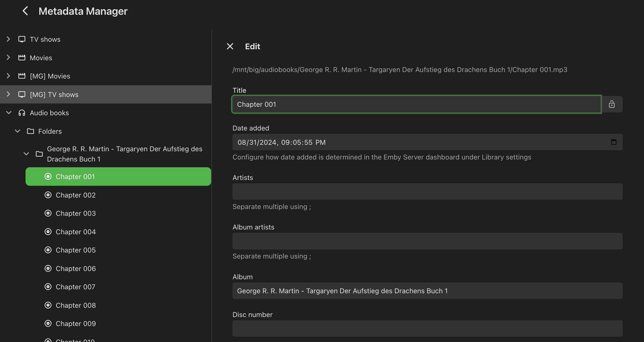Click the Folders folder icon
Screen dimensions: 644x342
[31, 131]
